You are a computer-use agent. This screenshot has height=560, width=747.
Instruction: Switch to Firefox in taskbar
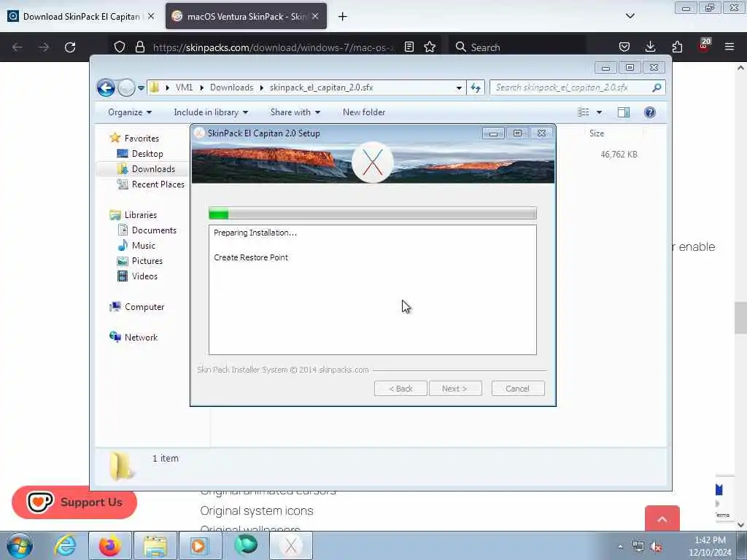(110, 545)
